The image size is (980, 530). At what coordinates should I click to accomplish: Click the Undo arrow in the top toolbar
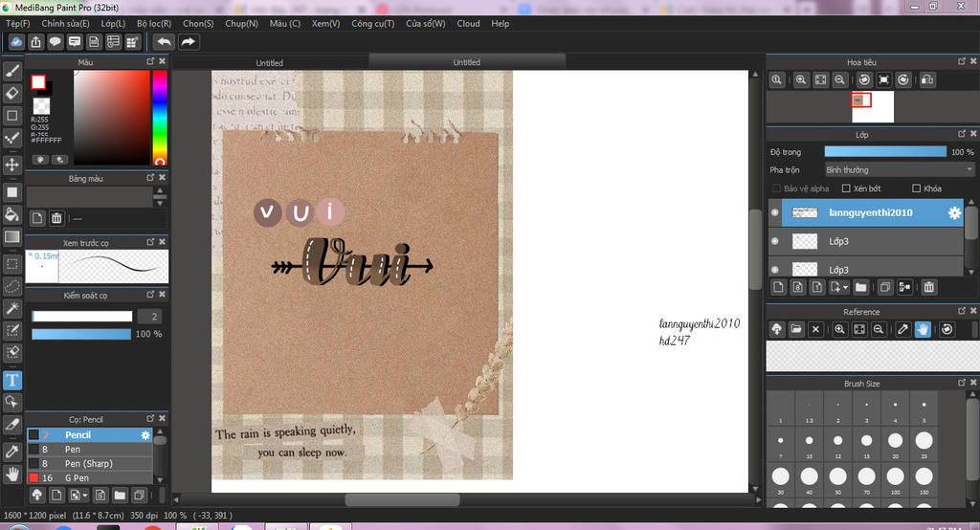coord(164,42)
